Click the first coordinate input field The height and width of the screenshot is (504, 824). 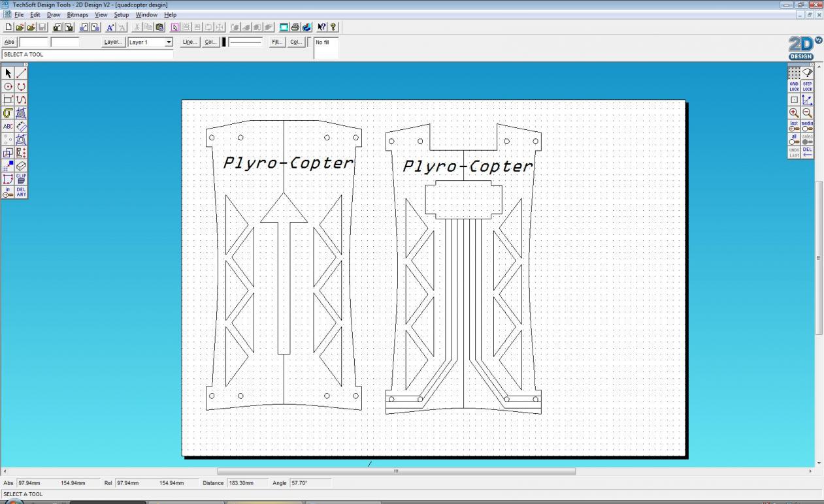click(33, 42)
